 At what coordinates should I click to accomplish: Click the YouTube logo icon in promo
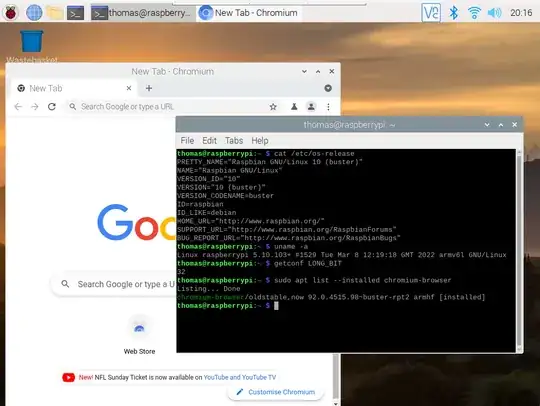tap(69, 377)
